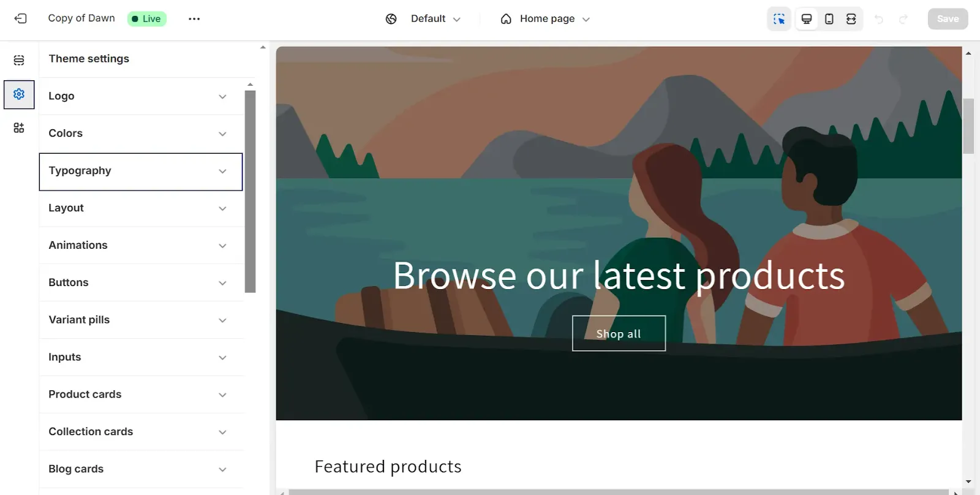Image resolution: width=980 pixels, height=495 pixels.
Task: Switch to desktop preview
Action: tap(807, 19)
